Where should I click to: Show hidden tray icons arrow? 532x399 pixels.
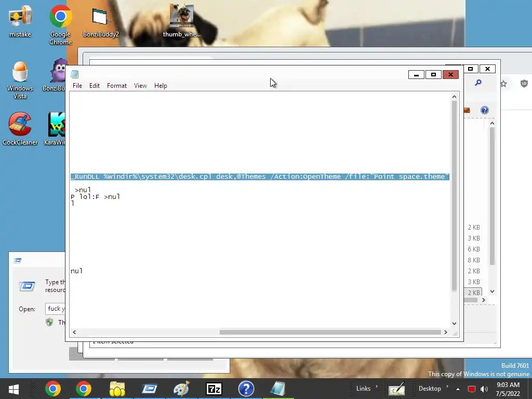pyautogui.click(x=458, y=389)
